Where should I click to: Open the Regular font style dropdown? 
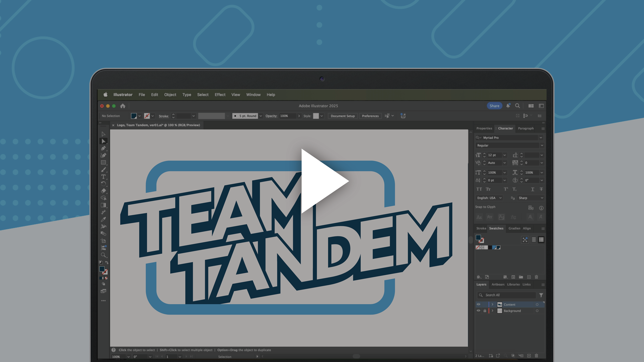(x=542, y=145)
